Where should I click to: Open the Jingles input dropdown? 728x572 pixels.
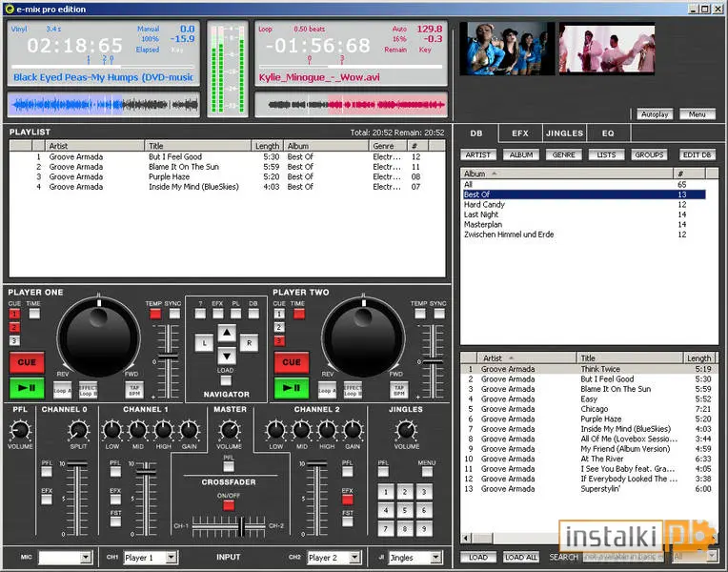[436, 557]
